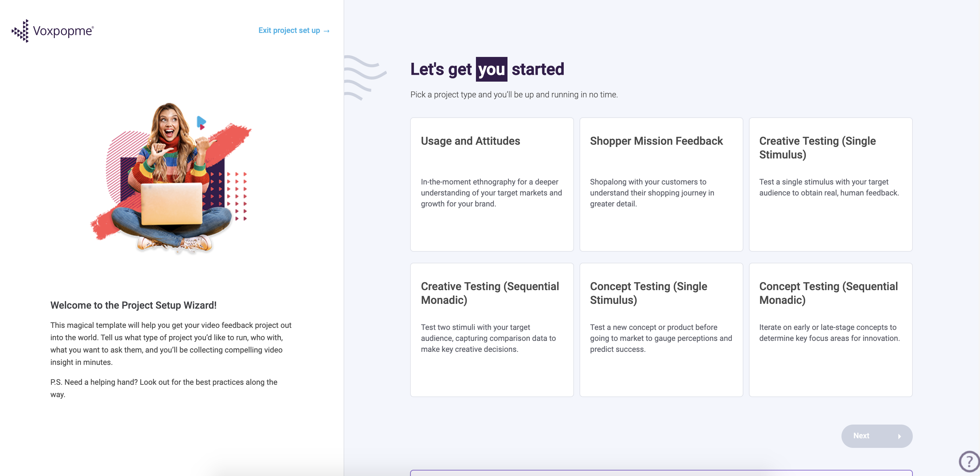Click 'In-the-moment ethnography' description text
980x476 pixels.
491,193
